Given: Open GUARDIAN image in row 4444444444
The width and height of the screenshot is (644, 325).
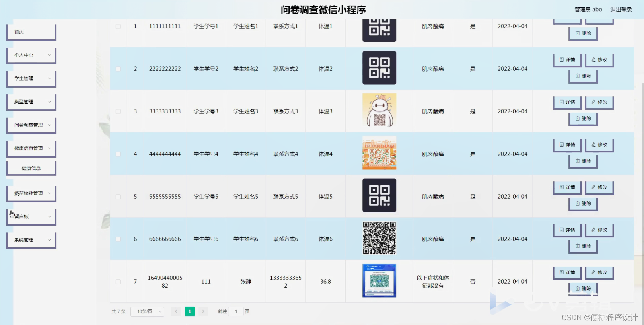Looking at the screenshot, I should pyautogui.click(x=379, y=153).
